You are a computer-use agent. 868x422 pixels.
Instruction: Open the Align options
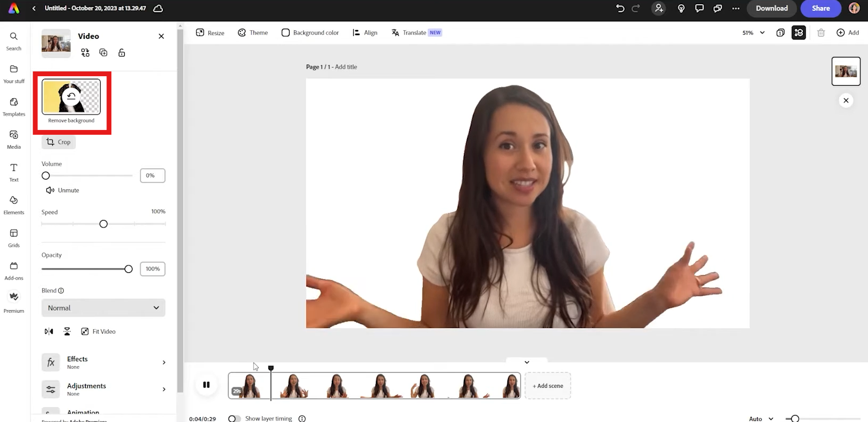(365, 33)
